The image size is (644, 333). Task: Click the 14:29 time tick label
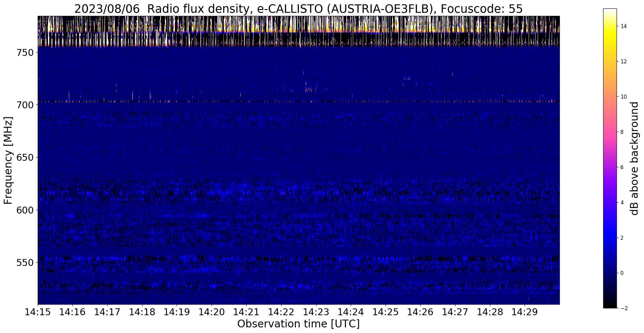[x=525, y=312]
